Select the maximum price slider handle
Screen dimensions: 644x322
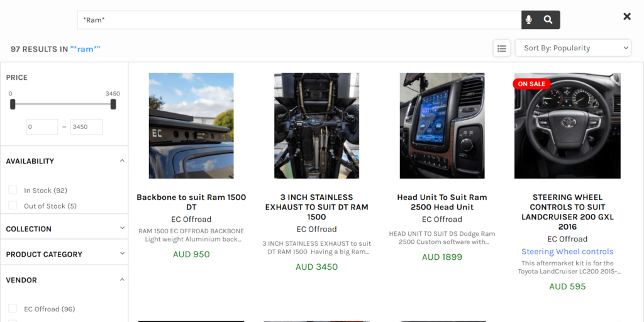click(113, 104)
